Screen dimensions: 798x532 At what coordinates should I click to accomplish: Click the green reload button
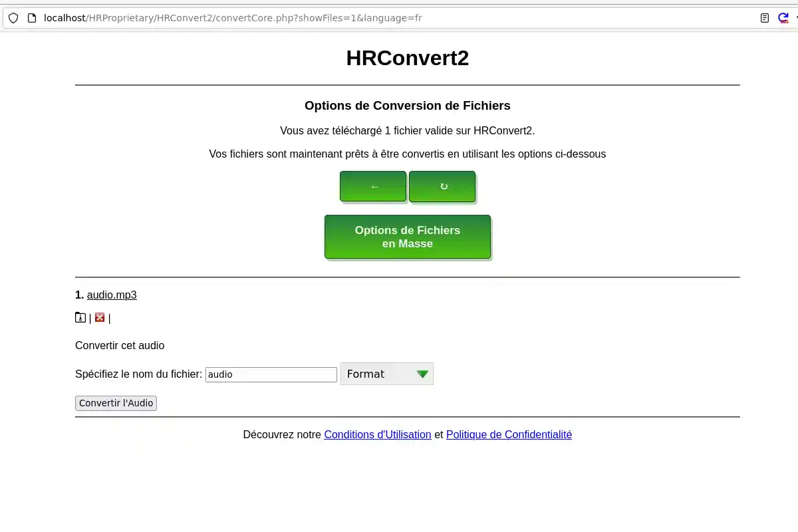(442, 186)
